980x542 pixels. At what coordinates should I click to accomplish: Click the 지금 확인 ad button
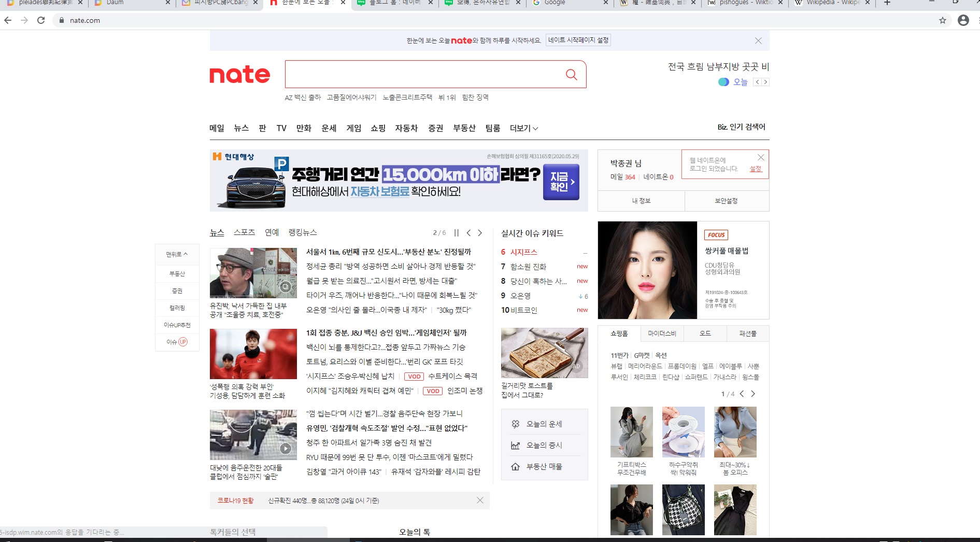(x=561, y=182)
